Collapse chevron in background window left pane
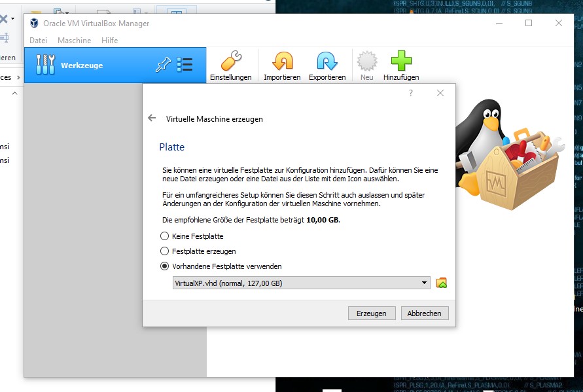 click(15, 93)
